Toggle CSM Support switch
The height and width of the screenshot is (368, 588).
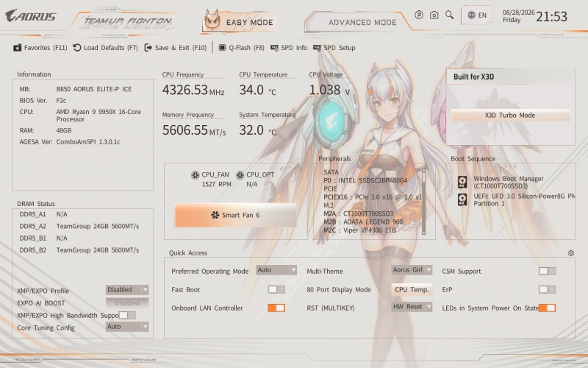(547, 271)
